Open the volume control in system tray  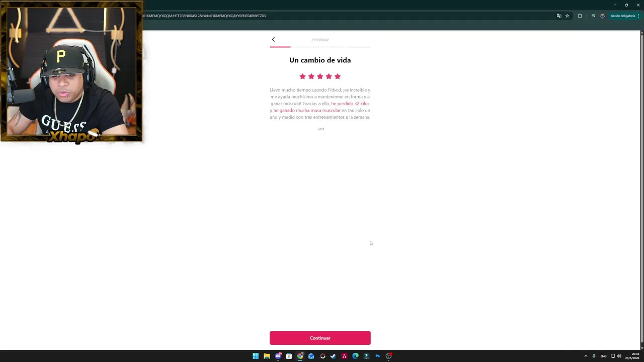pyautogui.click(x=619, y=356)
